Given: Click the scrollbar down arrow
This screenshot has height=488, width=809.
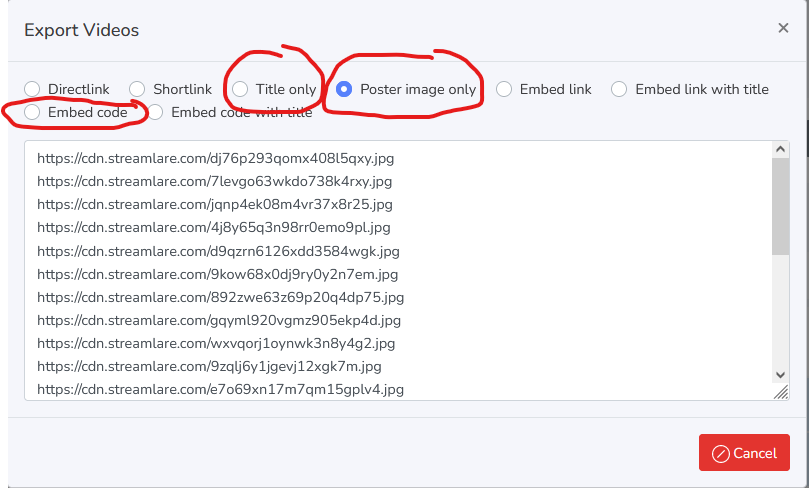Looking at the screenshot, I should (781, 374).
